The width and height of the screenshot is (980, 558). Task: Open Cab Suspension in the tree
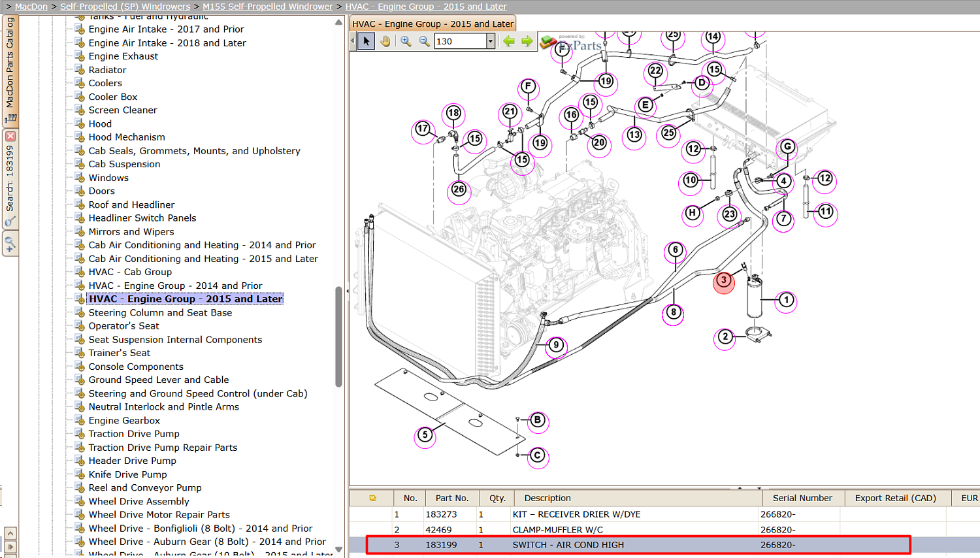click(124, 164)
